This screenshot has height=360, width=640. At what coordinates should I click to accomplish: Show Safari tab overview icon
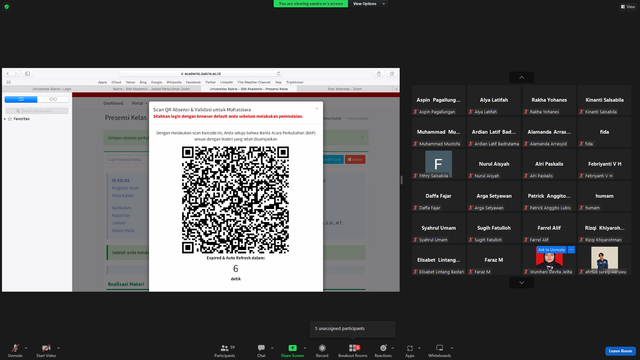click(x=392, y=73)
